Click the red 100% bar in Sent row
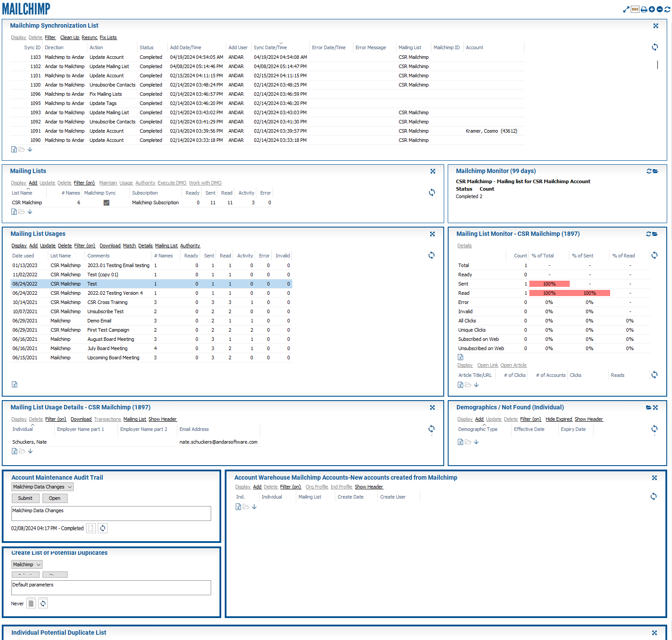This screenshot has width=672, height=640. coord(550,284)
